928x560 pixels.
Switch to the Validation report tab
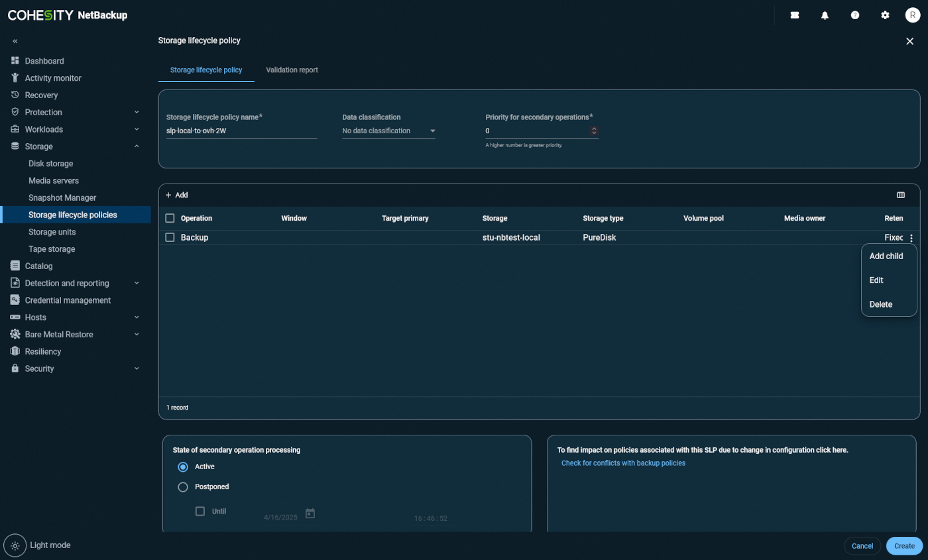point(292,70)
